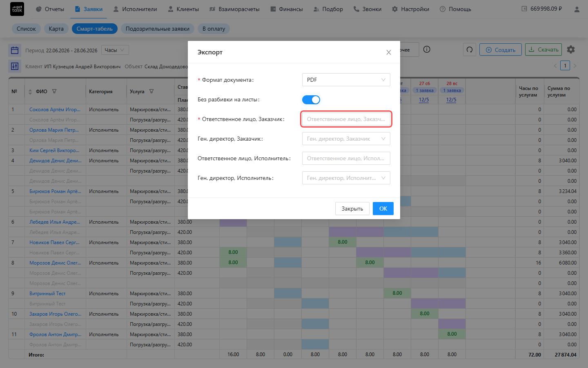Switch to the Финансы menu
The image size is (588, 368).
click(287, 9)
